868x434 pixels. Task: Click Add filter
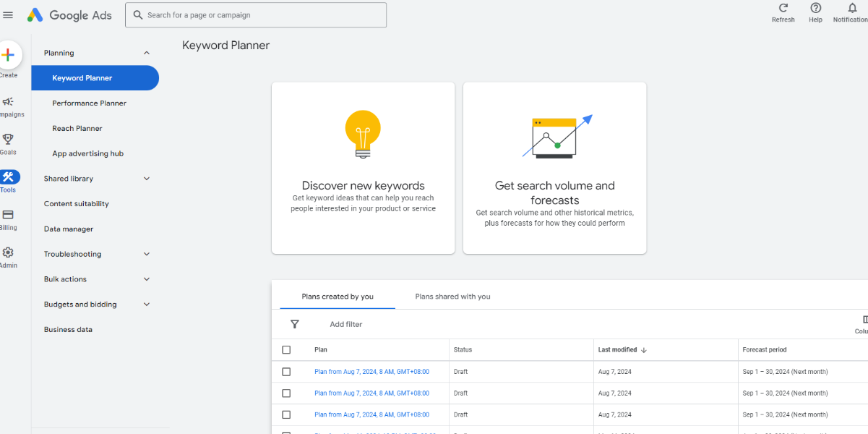point(346,324)
